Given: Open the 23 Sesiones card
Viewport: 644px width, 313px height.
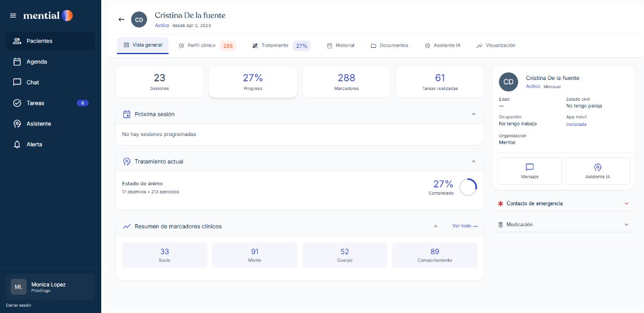Looking at the screenshot, I should 159,82.
